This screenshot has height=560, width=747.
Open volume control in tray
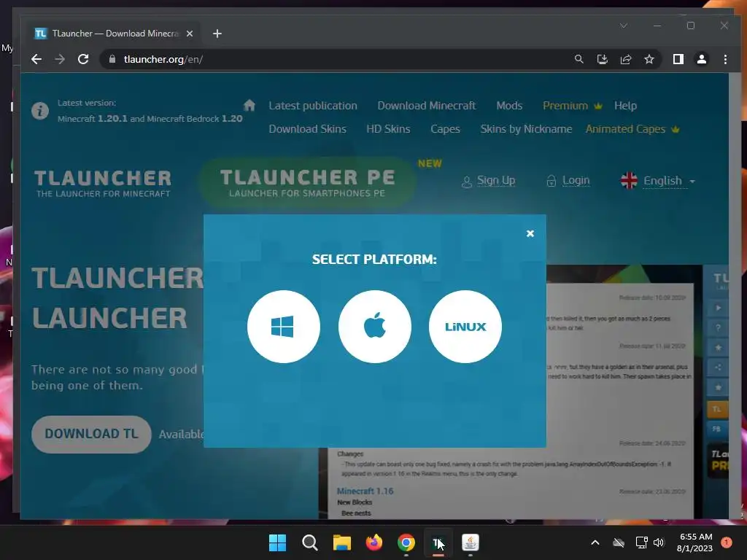(x=659, y=542)
